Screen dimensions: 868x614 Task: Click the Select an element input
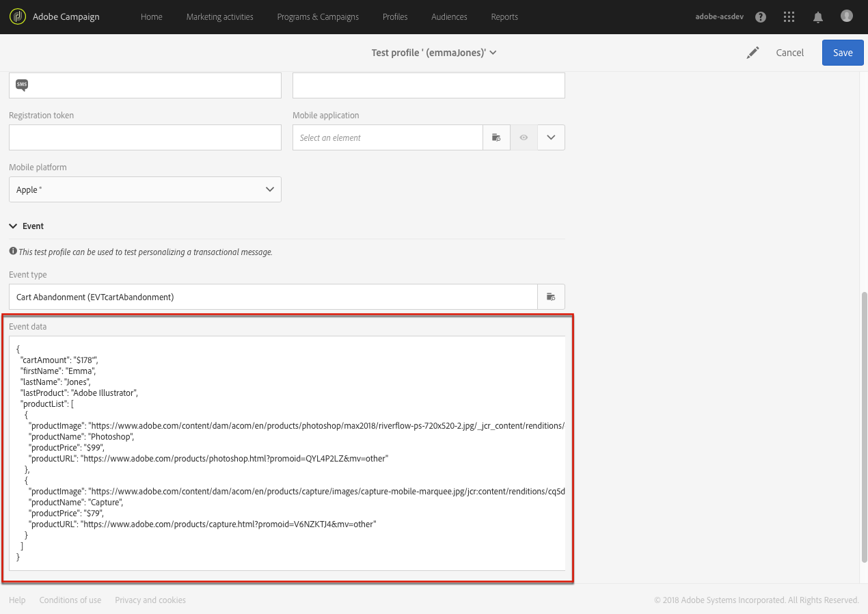388,137
